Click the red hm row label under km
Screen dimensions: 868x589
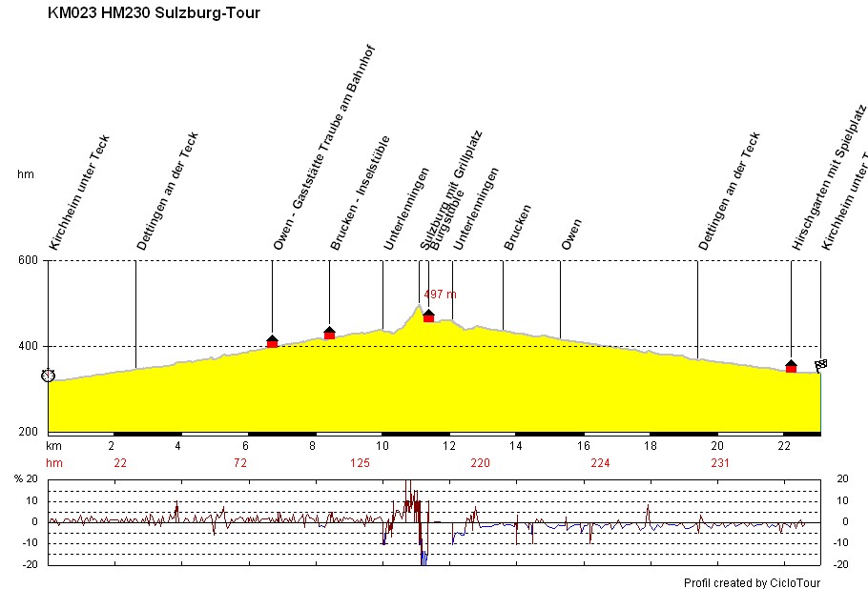(53, 463)
